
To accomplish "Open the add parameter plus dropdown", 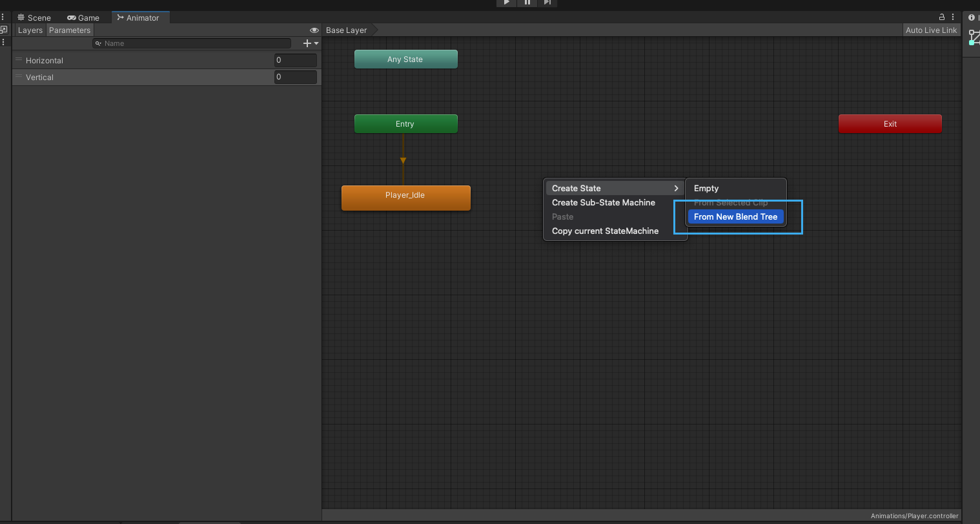I will [x=311, y=43].
